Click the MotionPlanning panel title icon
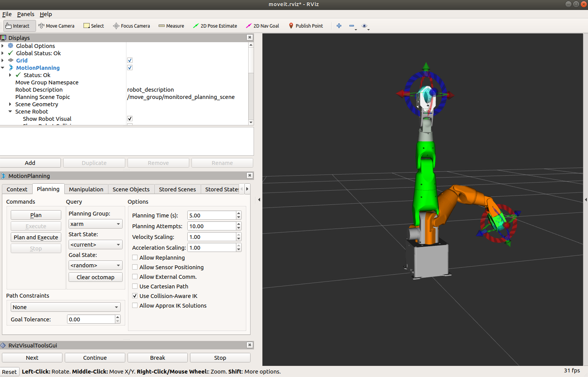This screenshot has height=377, width=588. click(x=3, y=176)
